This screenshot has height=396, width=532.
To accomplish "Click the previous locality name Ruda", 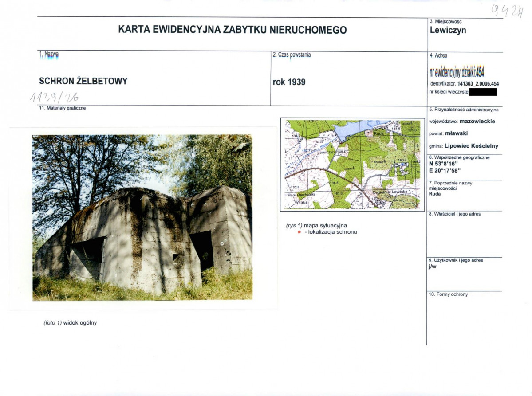I will pos(435,194).
